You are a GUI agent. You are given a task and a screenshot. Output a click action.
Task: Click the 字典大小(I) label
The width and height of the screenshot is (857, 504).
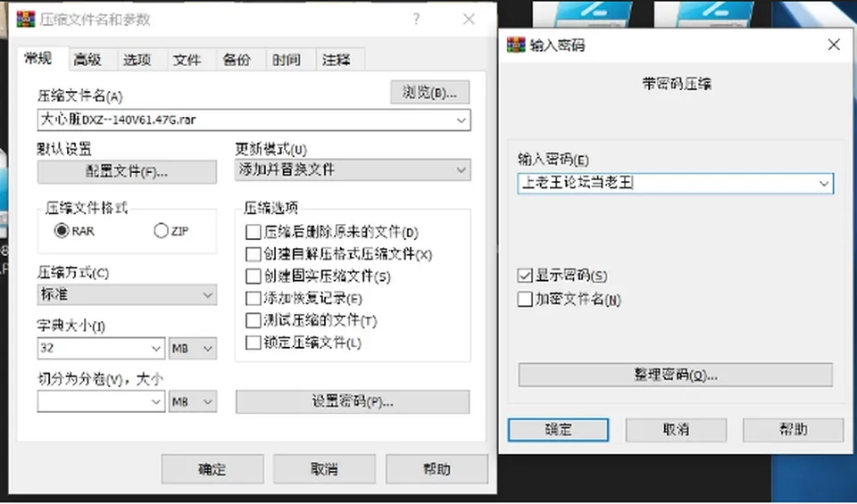(71, 326)
